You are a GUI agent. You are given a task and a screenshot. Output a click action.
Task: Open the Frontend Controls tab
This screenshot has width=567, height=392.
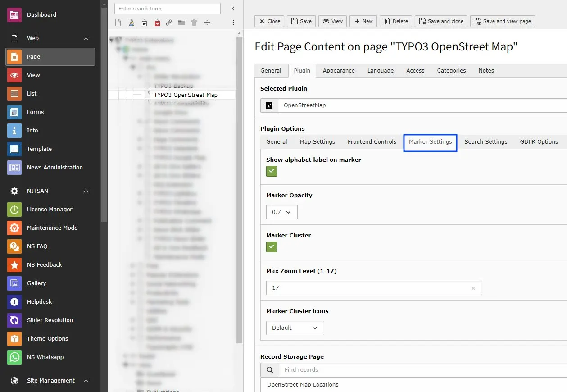pos(372,142)
